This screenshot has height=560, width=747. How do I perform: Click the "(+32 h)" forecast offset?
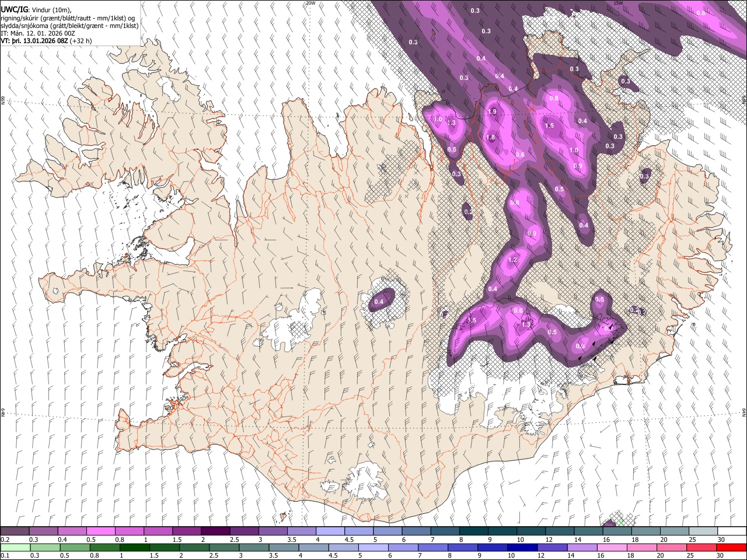point(81,41)
